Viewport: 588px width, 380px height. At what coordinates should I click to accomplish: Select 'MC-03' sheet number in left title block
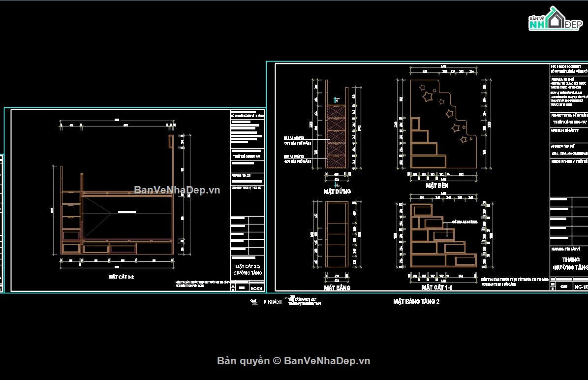[256, 288]
